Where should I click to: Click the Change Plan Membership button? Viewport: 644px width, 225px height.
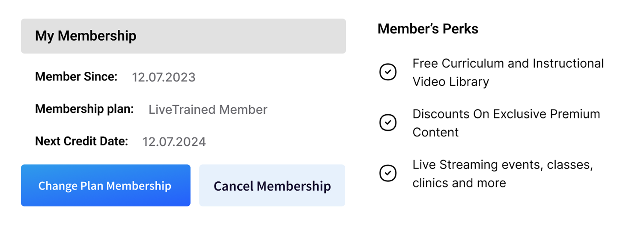tap(106, 185)
